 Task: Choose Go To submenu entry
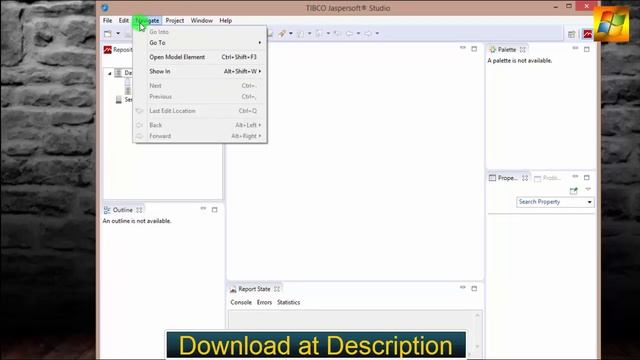pyautogui.click(x=200, y=42)
